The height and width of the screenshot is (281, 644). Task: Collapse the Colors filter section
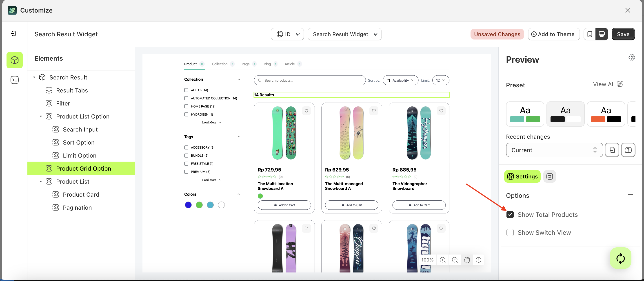coord(239,194)
